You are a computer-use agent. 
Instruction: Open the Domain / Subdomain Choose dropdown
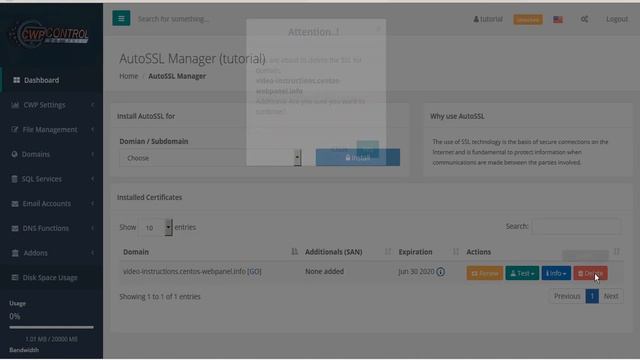210,158
